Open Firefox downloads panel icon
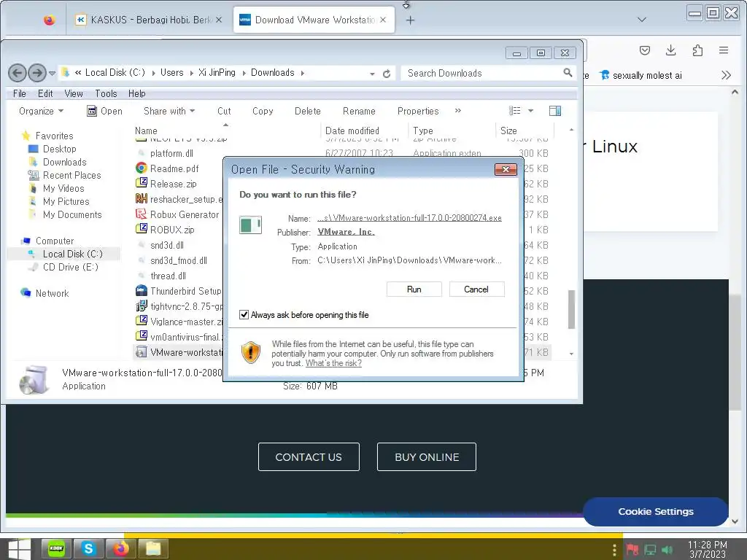The height and width of the screenshot is (560, 747). pyautogui.click(x=671, y=50)
